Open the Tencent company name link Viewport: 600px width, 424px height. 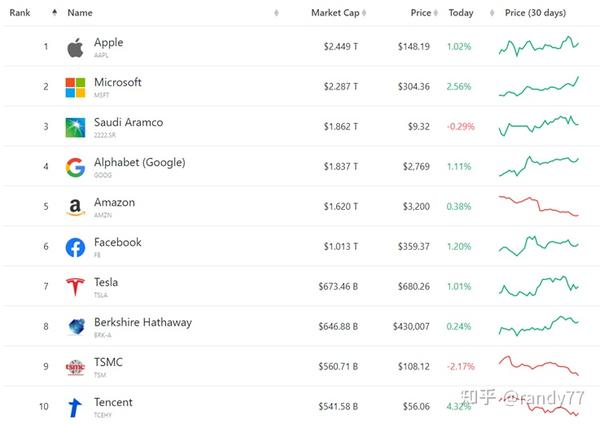pos(113,403)
